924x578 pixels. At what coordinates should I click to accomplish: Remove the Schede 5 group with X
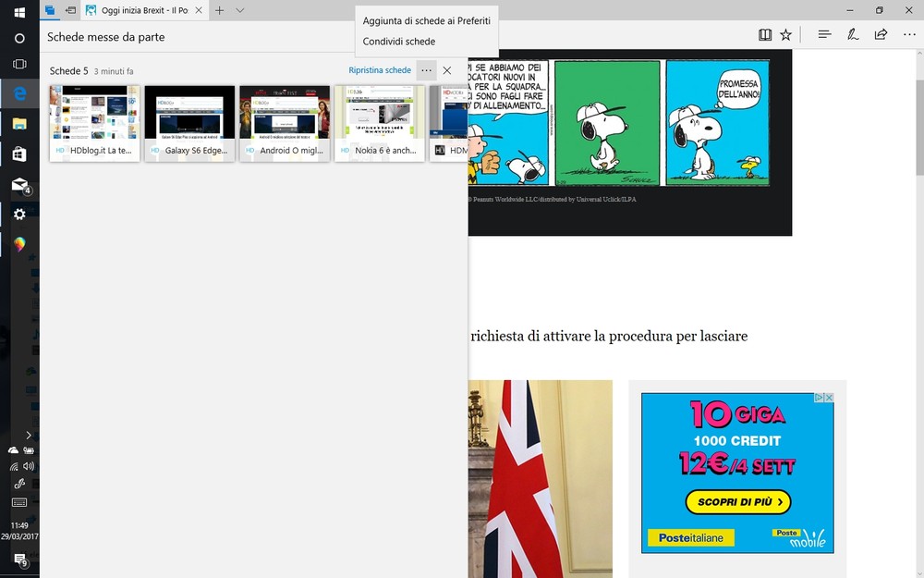(447, 70)
